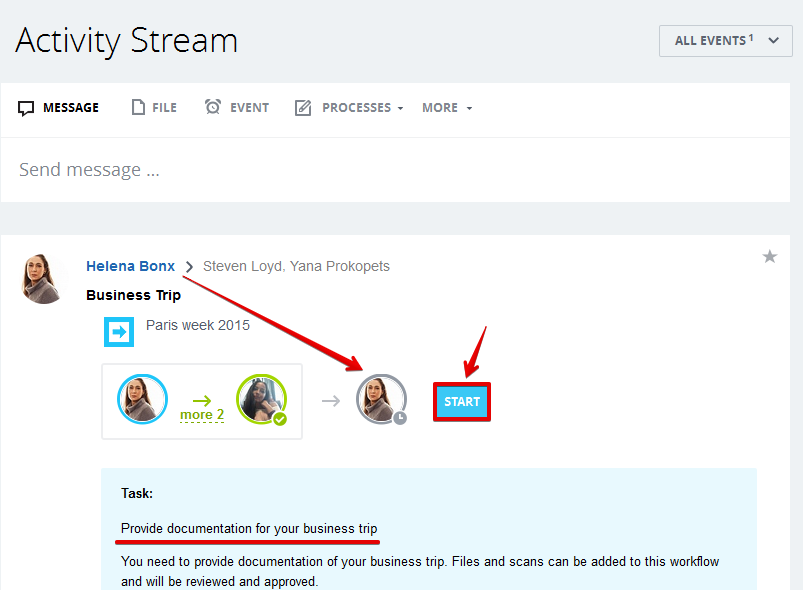Open the ALL EVENTS filter dropdown
Image resolution: width=803 pixels, height=590 pixels.
(725, 41)
